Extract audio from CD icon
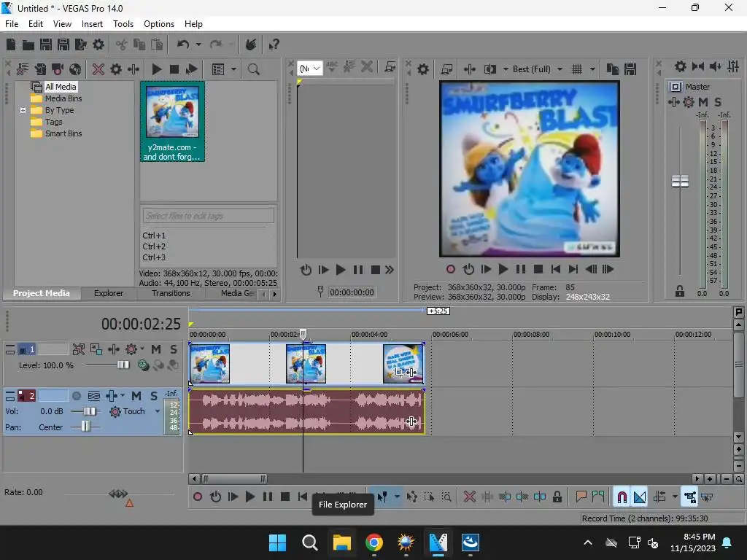This screenshot has width=747, height=560. click(x=75, y=69)
